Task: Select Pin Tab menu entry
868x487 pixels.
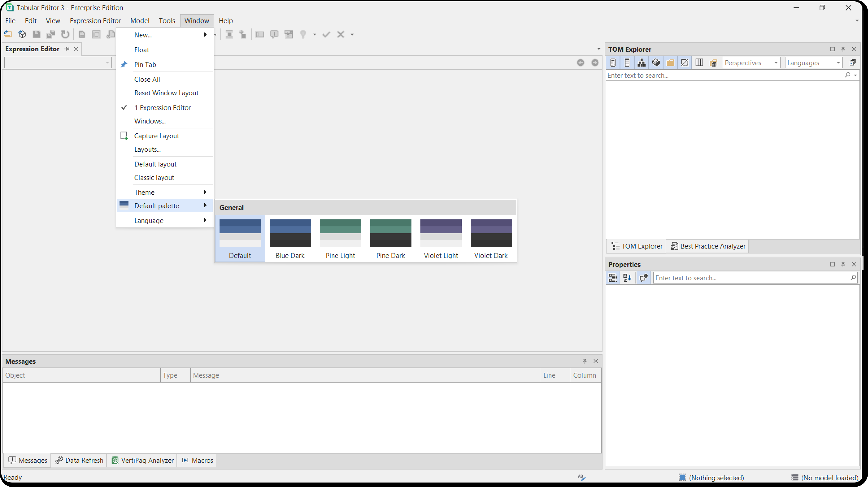Action: (x=165, y=64)
